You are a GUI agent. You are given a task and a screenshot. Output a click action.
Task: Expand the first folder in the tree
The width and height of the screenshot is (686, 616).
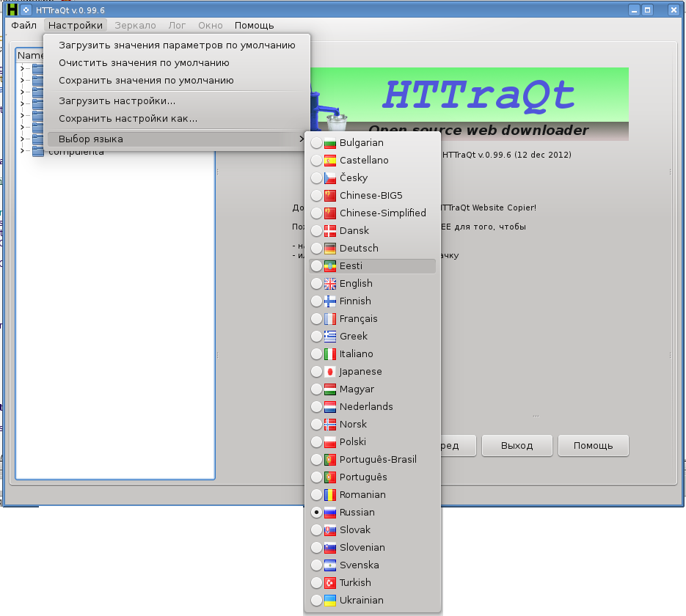pyautogui.click(x=22, y=68)
